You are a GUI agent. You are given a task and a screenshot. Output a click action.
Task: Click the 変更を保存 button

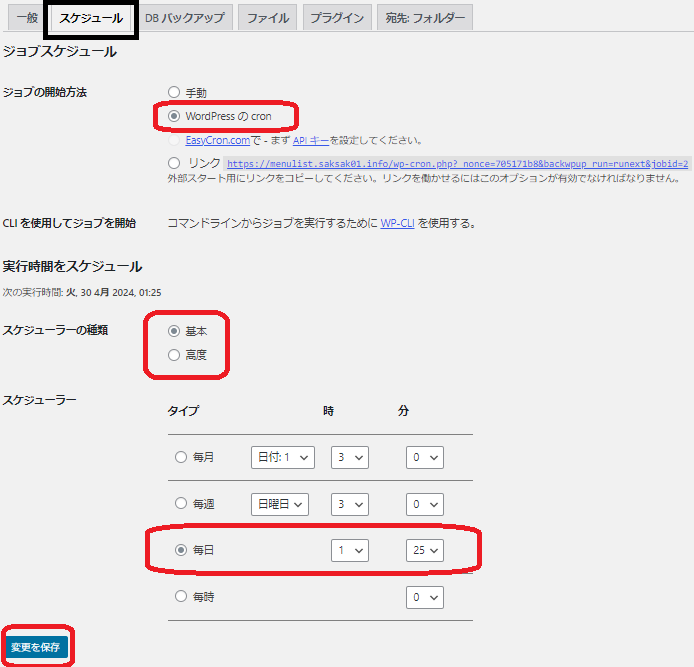click(37, 647)
